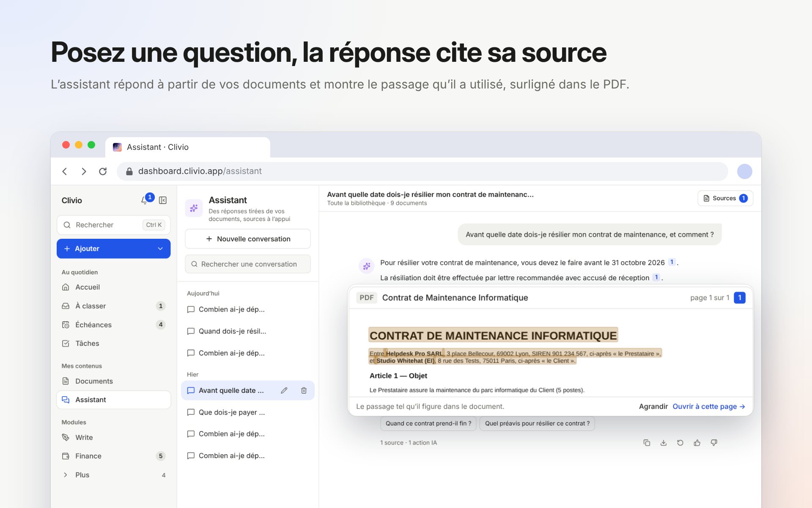
Task: Delete the 'Avant quelle date' conversation
Action: (x=304, y=390)
